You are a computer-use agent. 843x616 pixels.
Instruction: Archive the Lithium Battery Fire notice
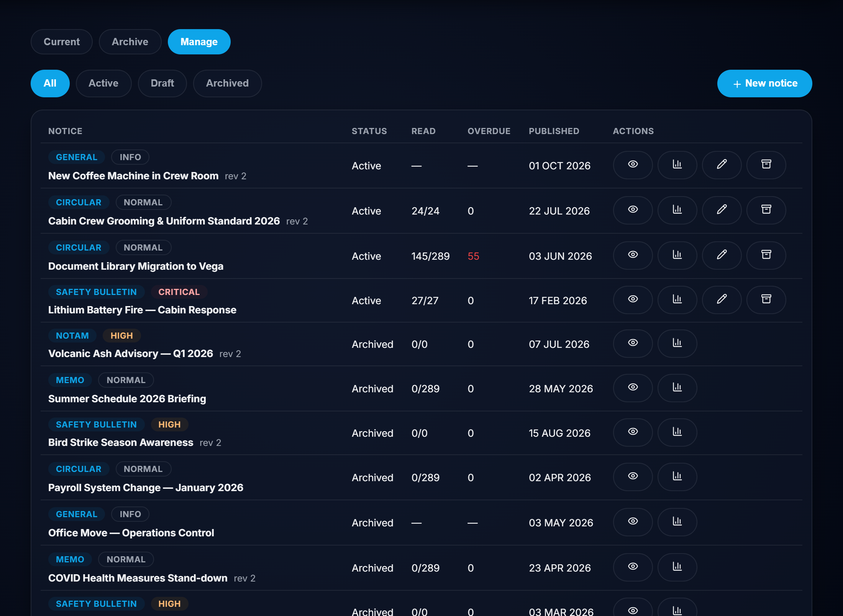click(766, 300)
